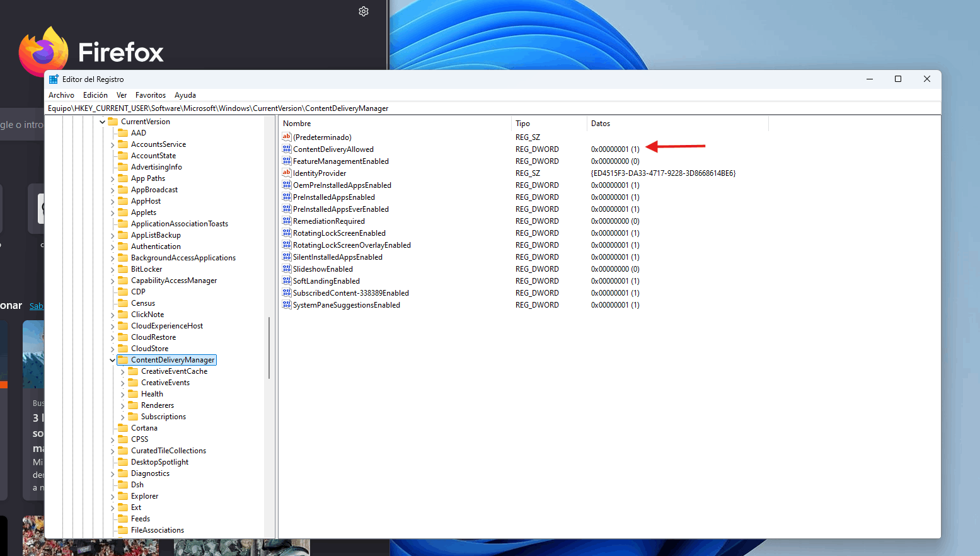Select the CreativeEvents subkey
This screenshot has width=980, height=556.
pyautogui.click(x=165, y=383)
